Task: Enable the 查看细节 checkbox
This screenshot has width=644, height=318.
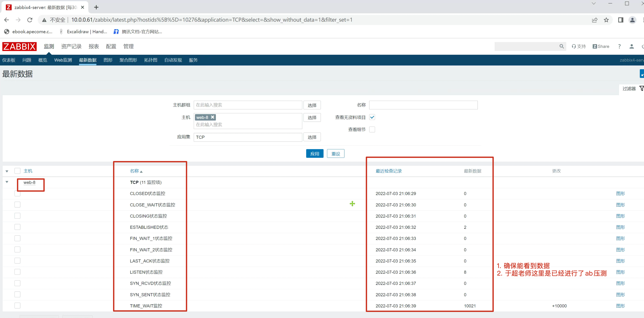Action: pyautogui.click(x=372, y=129)
